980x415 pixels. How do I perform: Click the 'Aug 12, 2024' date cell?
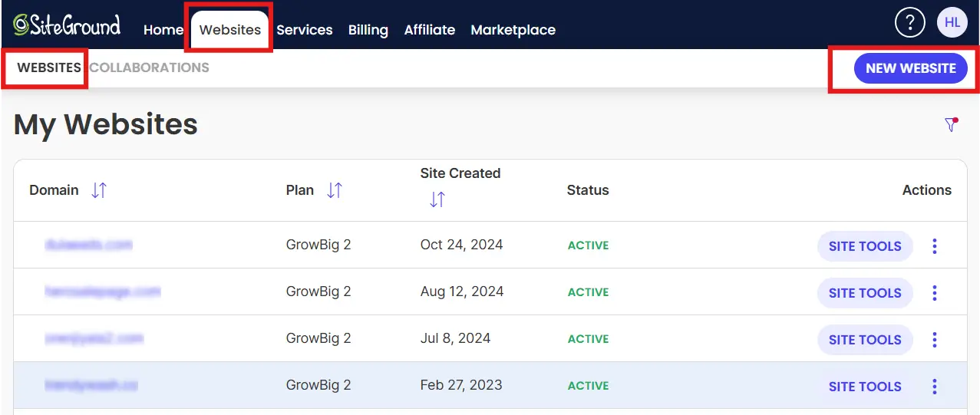[x=462, y=291]
